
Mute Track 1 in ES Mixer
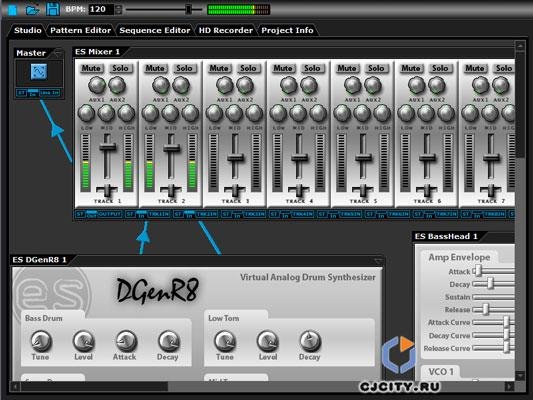(x=91, y=68)
